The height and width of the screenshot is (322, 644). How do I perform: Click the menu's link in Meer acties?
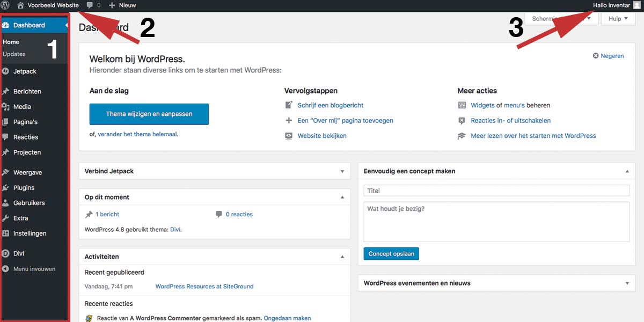[x=514, y=105]
